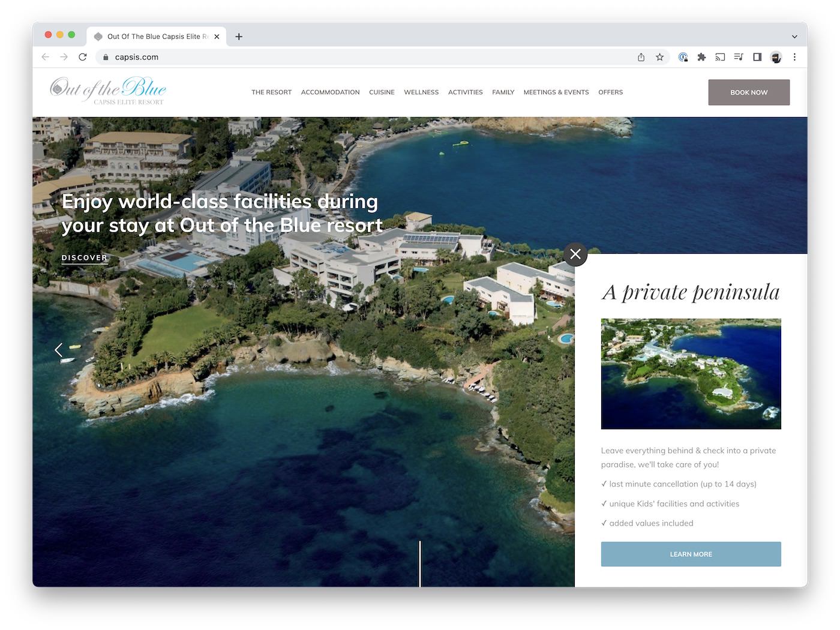Bookmark this page with the star icon
Image resolution: width=840 pixels, height=630 pixels.
659,57
